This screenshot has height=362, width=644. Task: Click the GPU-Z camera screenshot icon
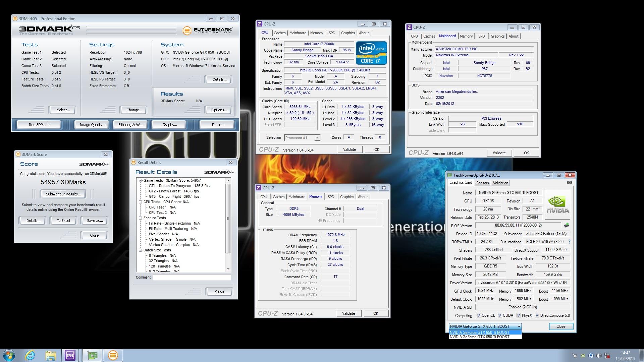click(x=569, y=182)
